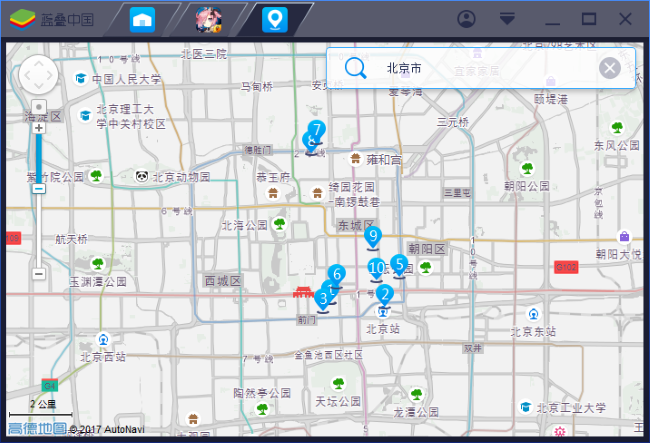Screen dimensions: 650x443
Task: Click the 北京动物园 panda icon
Action: point(142,177)
